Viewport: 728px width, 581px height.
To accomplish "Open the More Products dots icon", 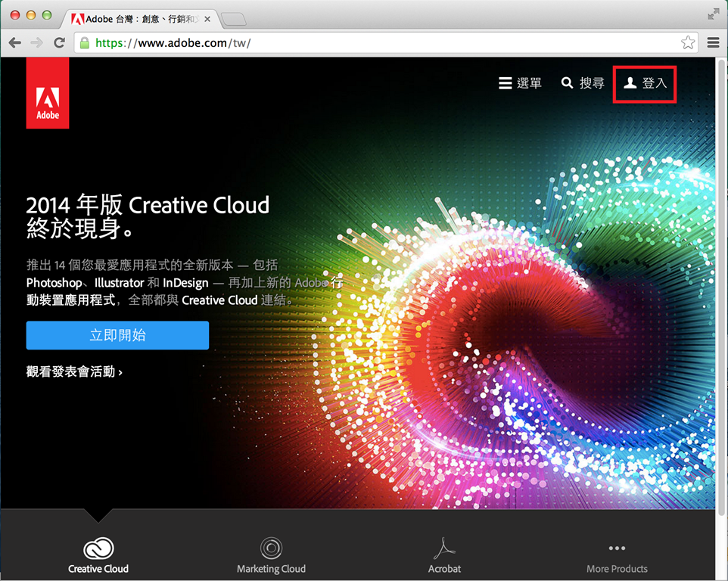I will click(x=617, y=548).
